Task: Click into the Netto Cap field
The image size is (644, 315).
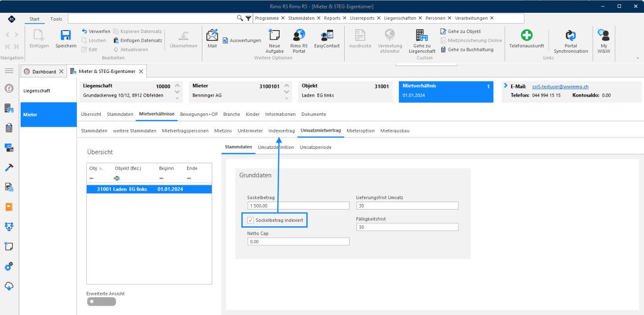Action: click(298, 242)
